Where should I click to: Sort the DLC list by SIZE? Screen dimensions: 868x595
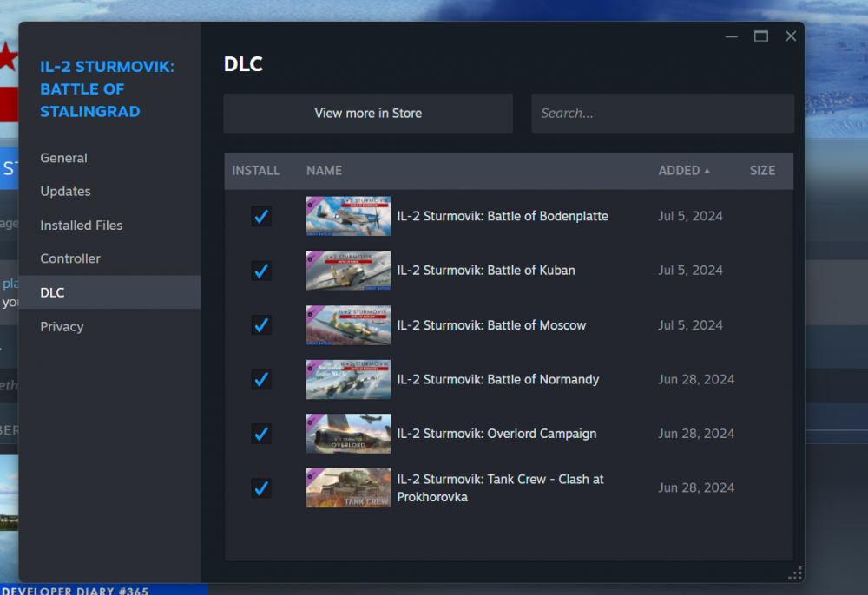coord(762,170)
